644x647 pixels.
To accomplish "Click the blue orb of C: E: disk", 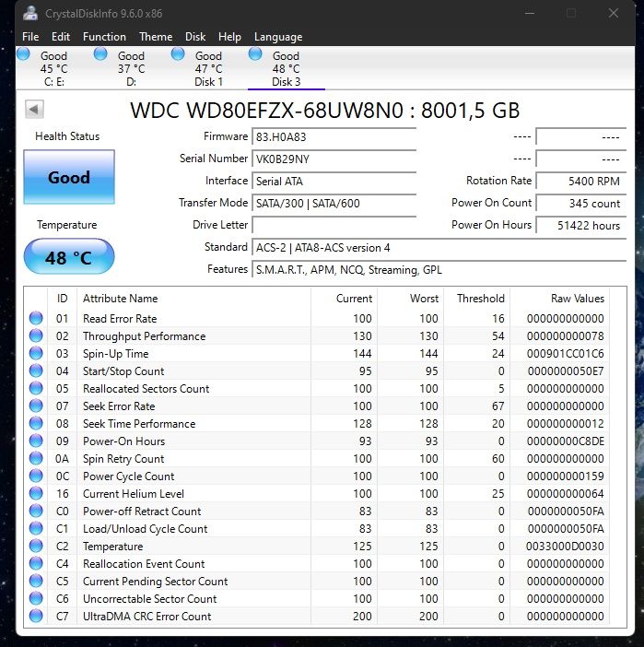I will pos(23,54).
